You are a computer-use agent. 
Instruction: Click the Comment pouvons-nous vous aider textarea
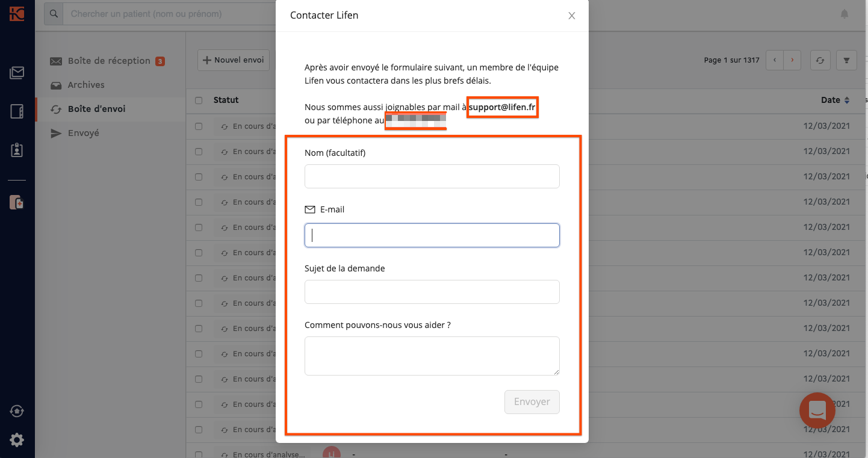[432, 356]
